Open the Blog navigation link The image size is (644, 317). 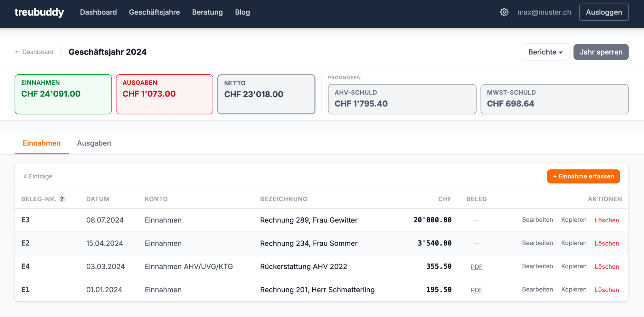tap(242, 12)
